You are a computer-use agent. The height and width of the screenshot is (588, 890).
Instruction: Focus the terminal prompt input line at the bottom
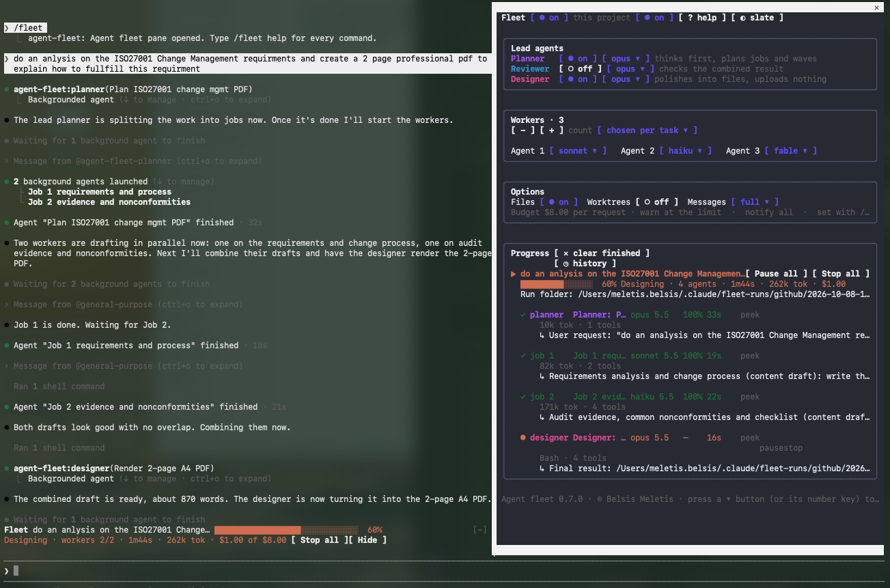pyautogui.click(x=445, y=571)
